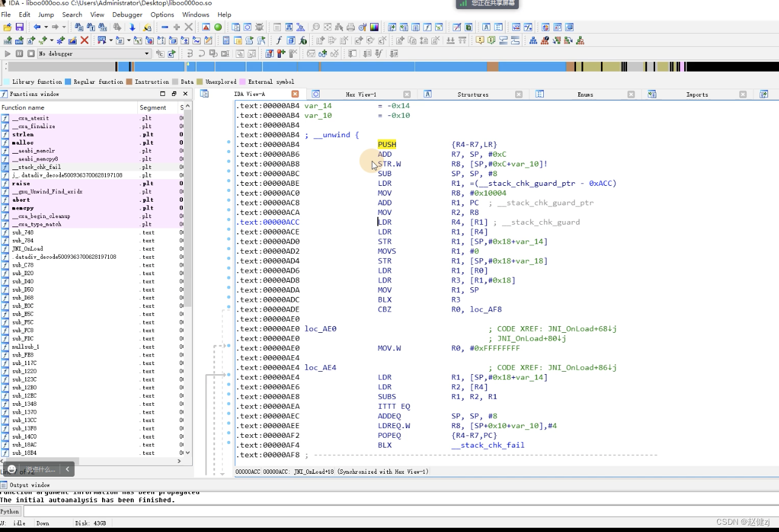The height and width of the screenshot is (532, 779).
Task: Click the Python console button
Action: (x=10, y=511)
